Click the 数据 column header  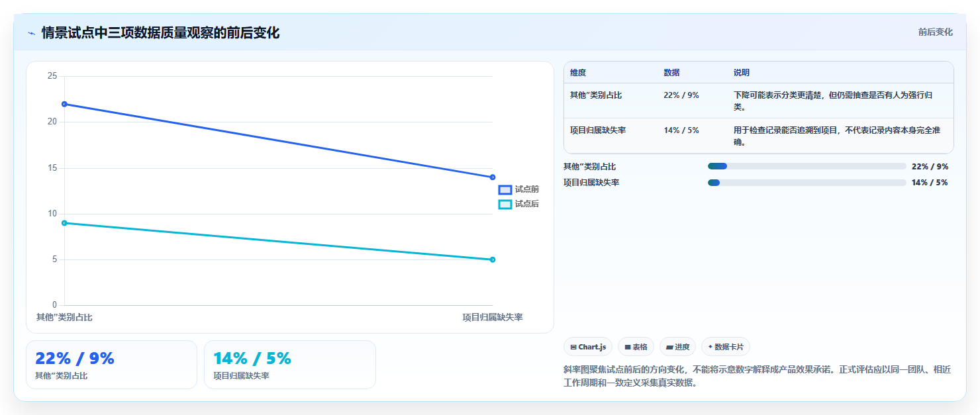[x=671, y=73]
